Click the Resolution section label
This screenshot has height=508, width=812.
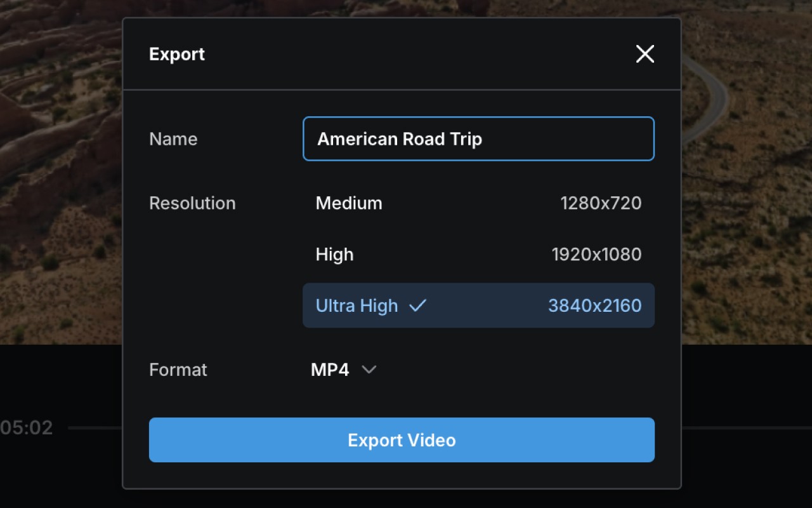(x=192, y=203)
